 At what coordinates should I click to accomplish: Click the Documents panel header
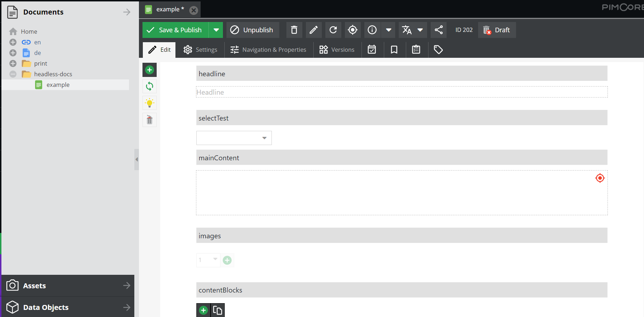(68, 12)
